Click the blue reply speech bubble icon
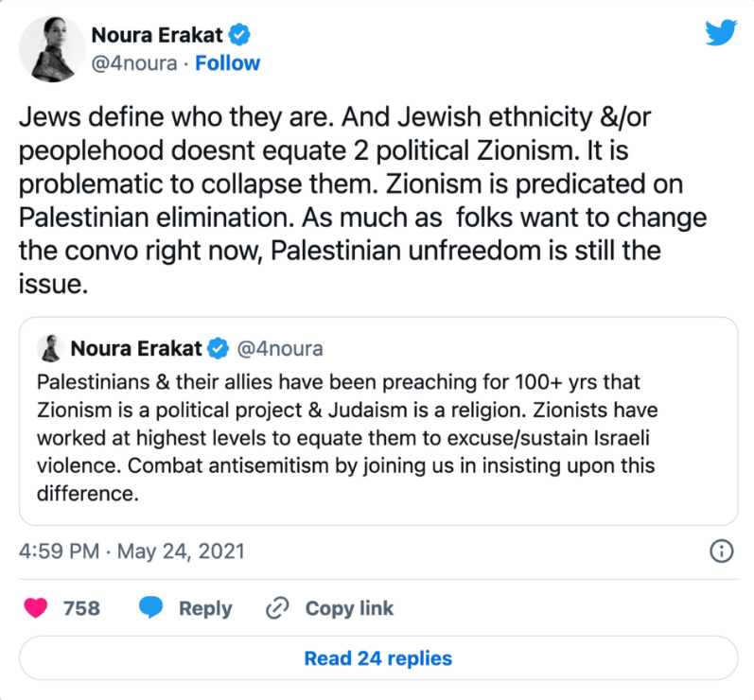Image resolution: width=754 pixels, height=700 pixels. (x=151, y=607)
